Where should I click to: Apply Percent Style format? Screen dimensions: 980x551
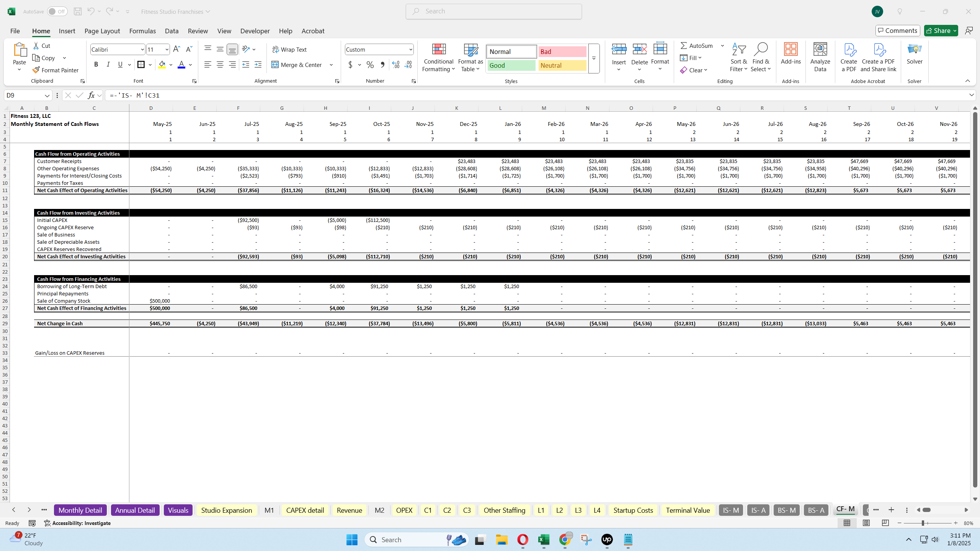click(370, 65)
